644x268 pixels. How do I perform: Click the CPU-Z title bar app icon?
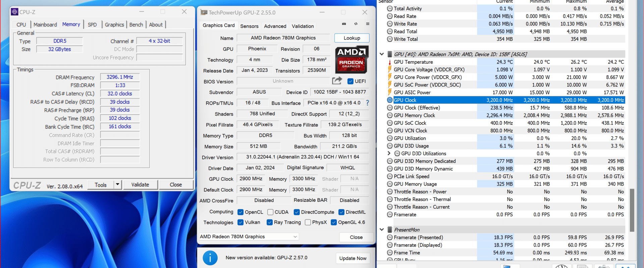(x=14, y=12)
